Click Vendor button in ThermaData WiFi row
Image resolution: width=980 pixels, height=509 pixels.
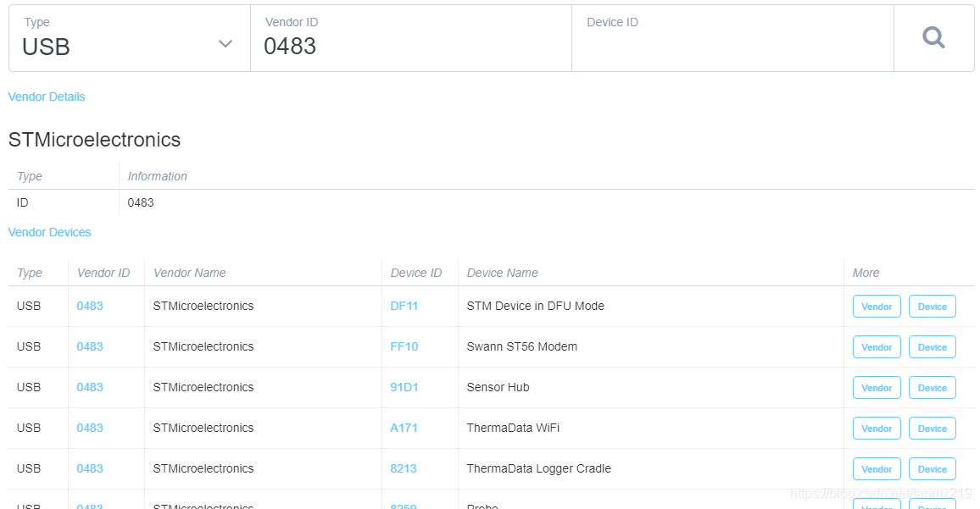(x=877, y=428)
